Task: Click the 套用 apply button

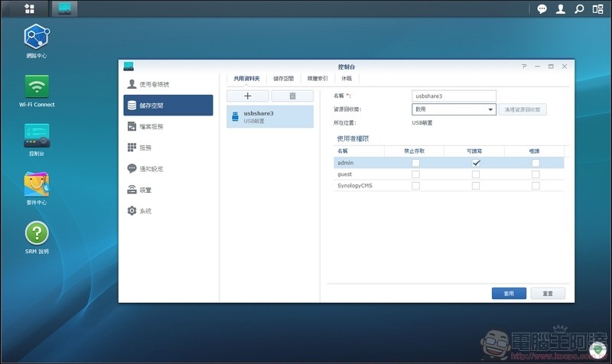Action: coord(509,294)
